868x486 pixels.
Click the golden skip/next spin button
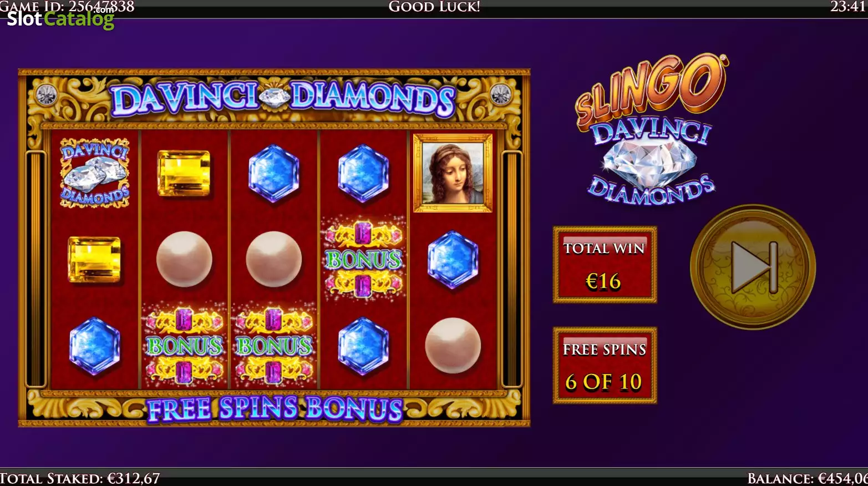tap(753, 267)
